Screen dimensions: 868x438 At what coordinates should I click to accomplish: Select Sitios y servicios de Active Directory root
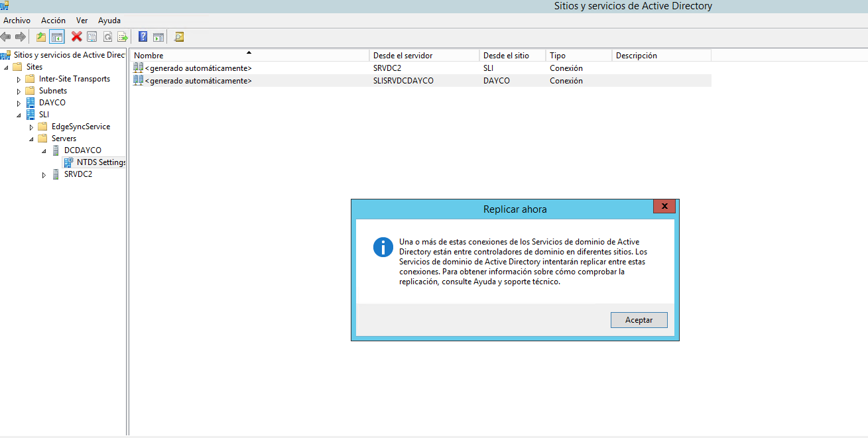tap(69, 55)
